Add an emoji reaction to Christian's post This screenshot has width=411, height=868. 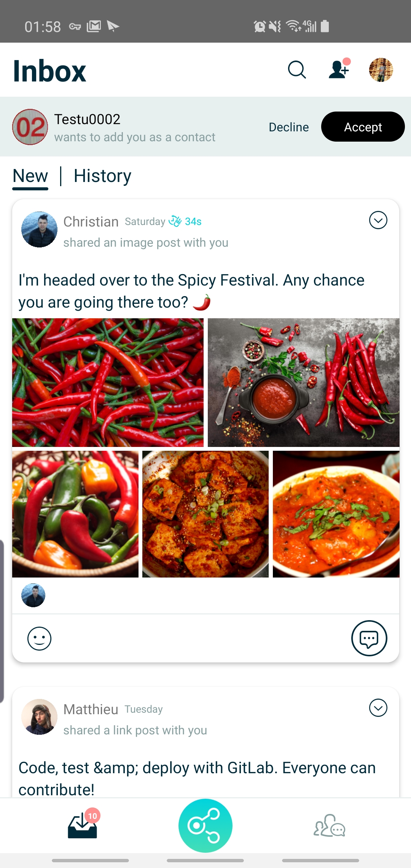[x=39, y=638]
